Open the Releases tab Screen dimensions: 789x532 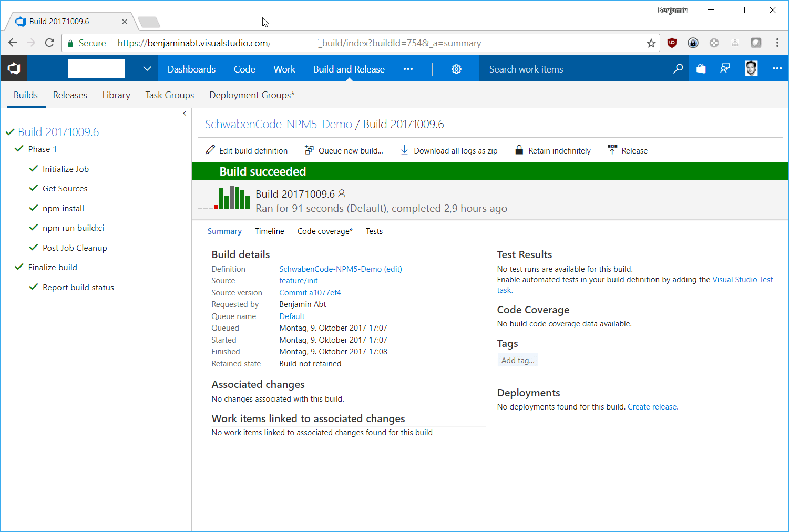point(70,95)
